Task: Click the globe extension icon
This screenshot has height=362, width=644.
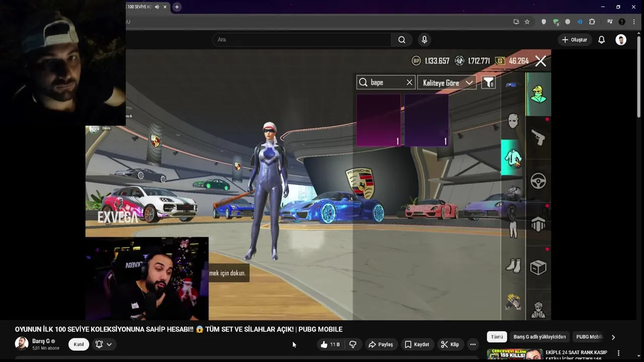Action: (568, 22)
